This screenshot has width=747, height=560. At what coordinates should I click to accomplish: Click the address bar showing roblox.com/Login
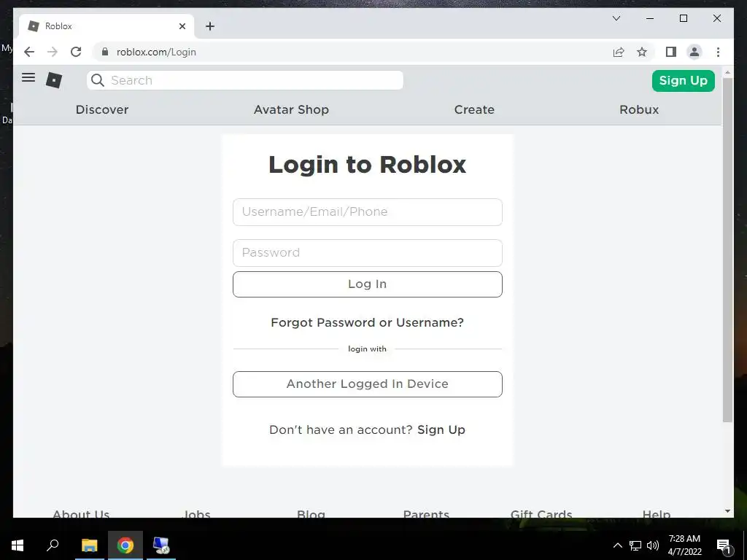pos(352,52)
